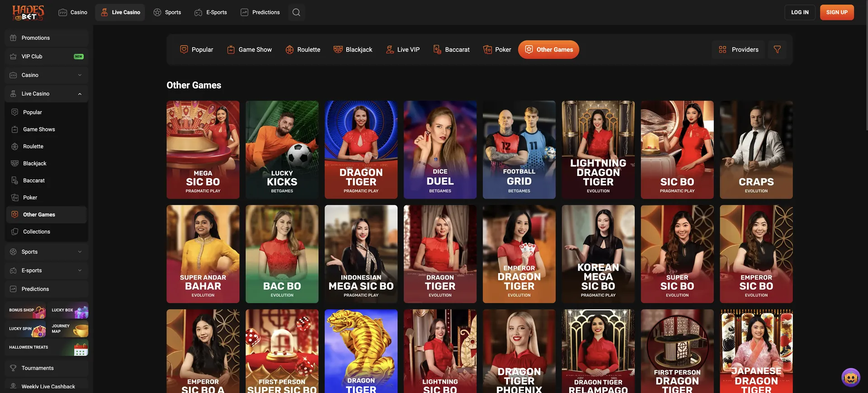This screenshot has height=393, width=868.
Task: Open Tournaments in the sidebar
Action: pos(47,368)
